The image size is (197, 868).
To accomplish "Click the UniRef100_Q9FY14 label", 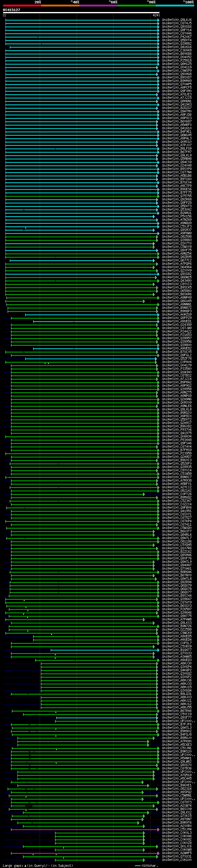I will [177, 30].
